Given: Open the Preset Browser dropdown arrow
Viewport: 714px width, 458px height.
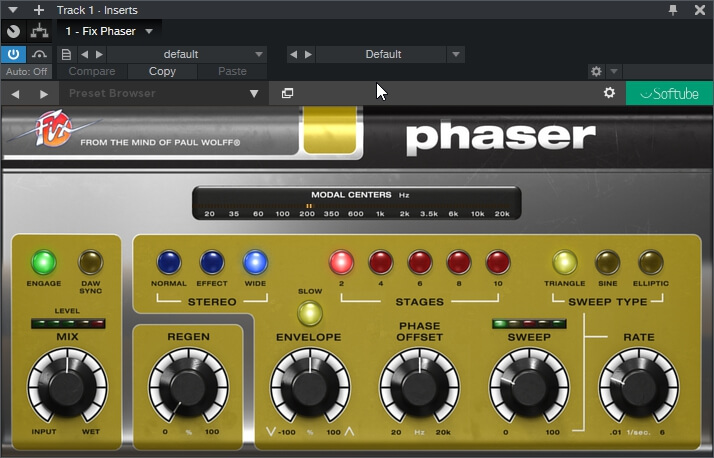Looking at the screenshot, I should pos(254,94).
